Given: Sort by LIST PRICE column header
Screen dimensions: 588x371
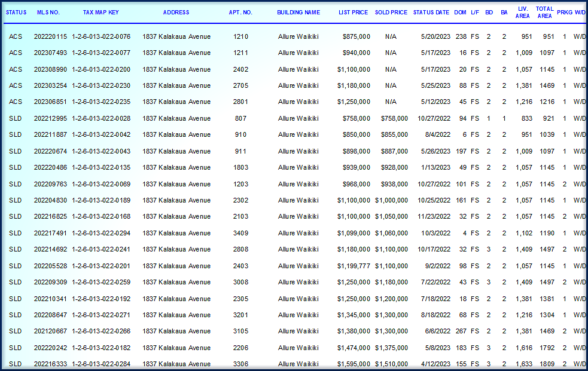Looking at the screenshot, I should point(354,13).
